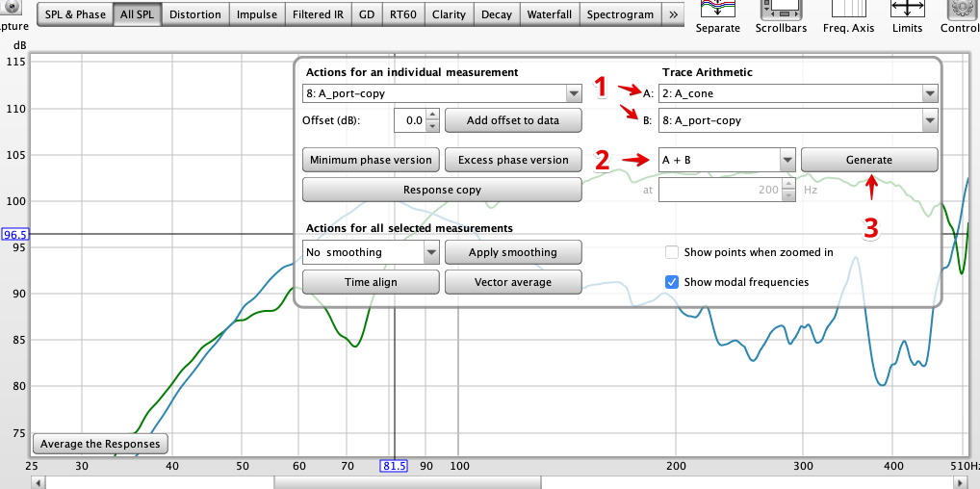
Task: Increase the Offset dB stepper value
Action: [432, 116]
